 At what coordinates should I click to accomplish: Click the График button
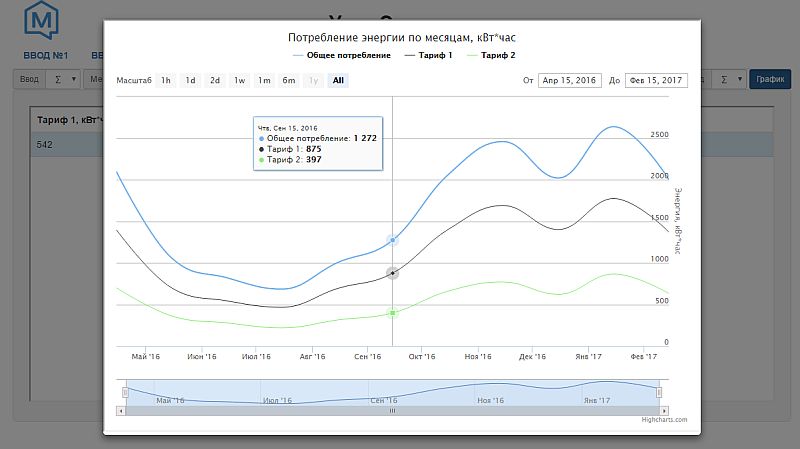pyautogui.click(x=769, y=79)
